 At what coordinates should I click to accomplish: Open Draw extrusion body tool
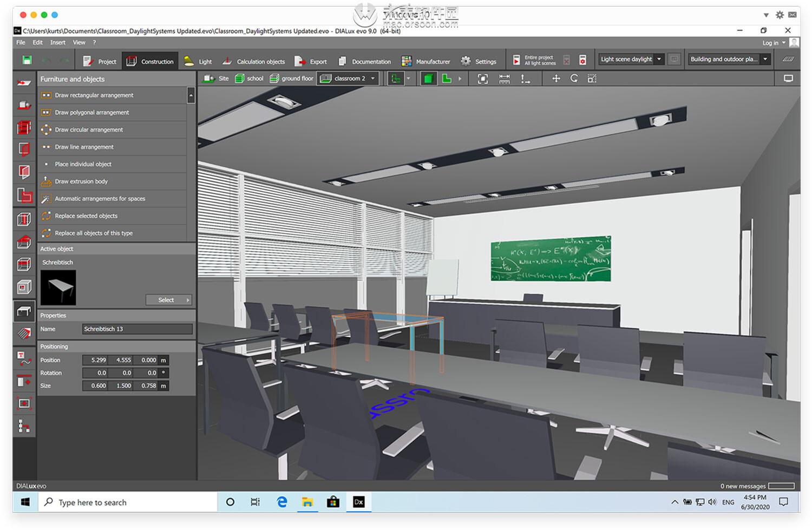pos(81,181)
